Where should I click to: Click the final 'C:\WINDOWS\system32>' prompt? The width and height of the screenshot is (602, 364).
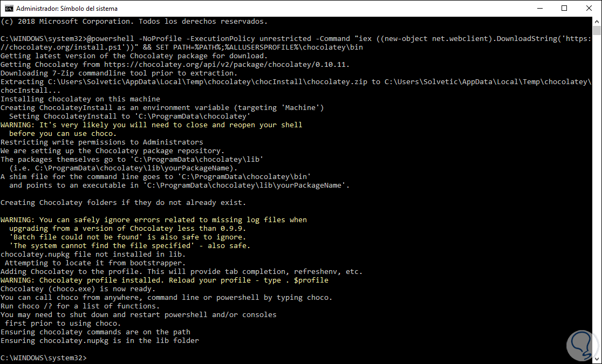(x=44, y=358)
